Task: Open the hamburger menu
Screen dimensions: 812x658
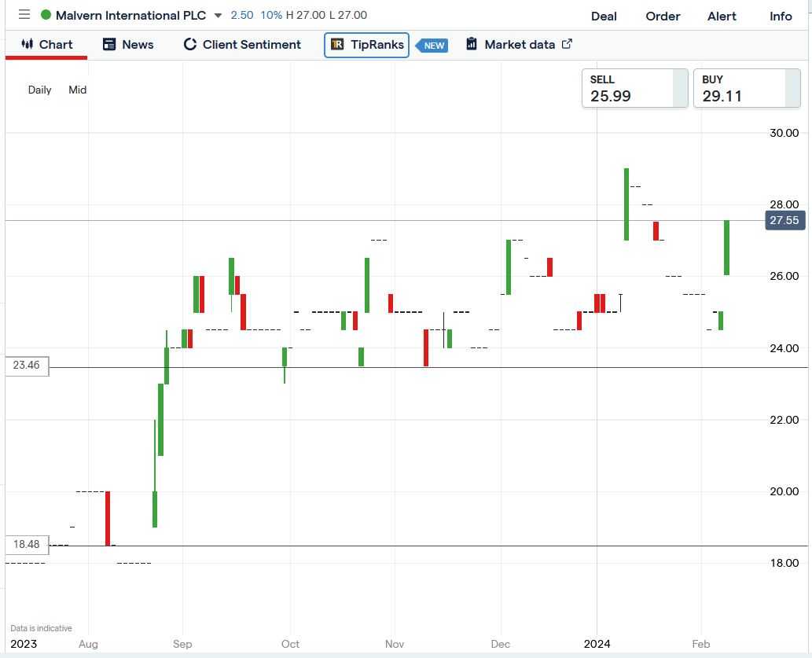Action: [24, 14]
